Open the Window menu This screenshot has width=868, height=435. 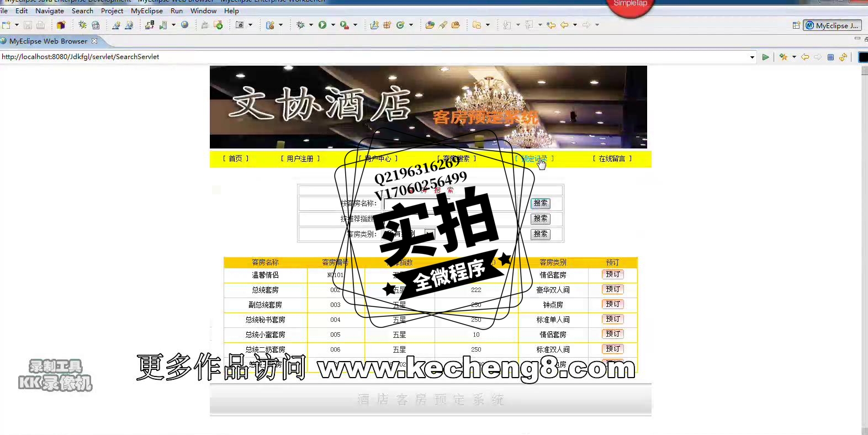203,10
